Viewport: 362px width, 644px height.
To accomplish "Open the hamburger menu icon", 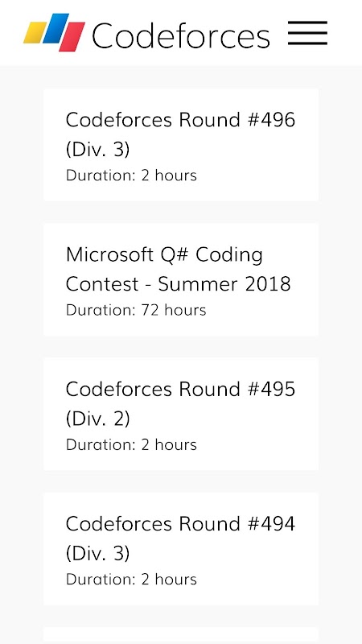I will point(307,33).
